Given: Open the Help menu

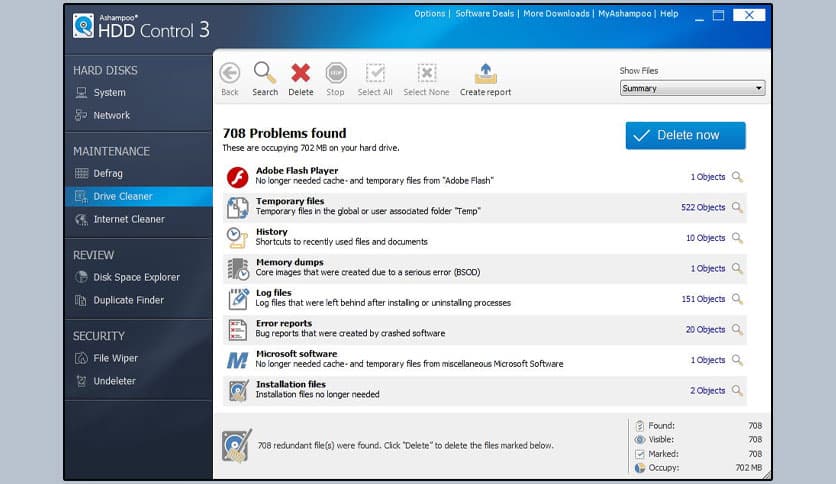Looking at the screenshot, I should (669, 13).
